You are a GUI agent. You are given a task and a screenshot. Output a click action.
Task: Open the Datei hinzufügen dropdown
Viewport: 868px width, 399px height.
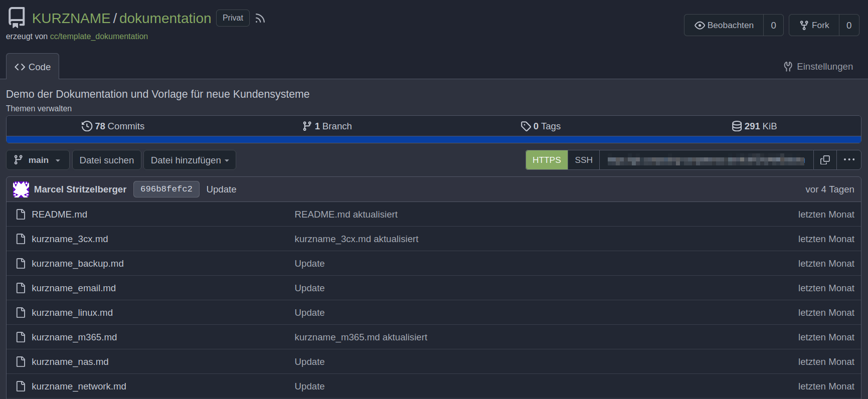pyautogui.click(x=190, y=160)
